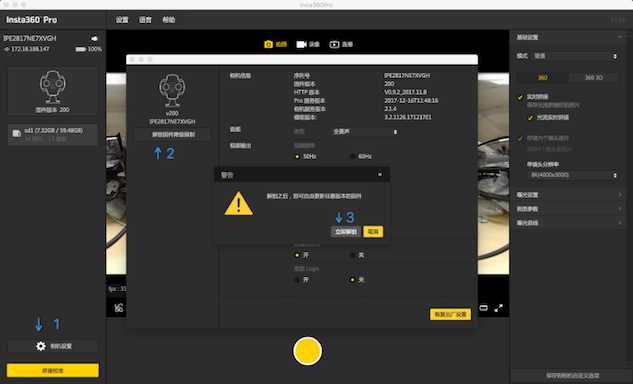
Task: Select the photo mode camera icon
Action: click(x=268, y=44)
